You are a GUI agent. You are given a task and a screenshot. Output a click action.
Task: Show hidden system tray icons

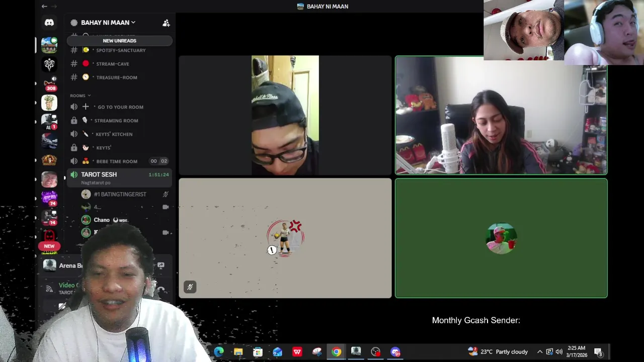(x=540, y=352)
